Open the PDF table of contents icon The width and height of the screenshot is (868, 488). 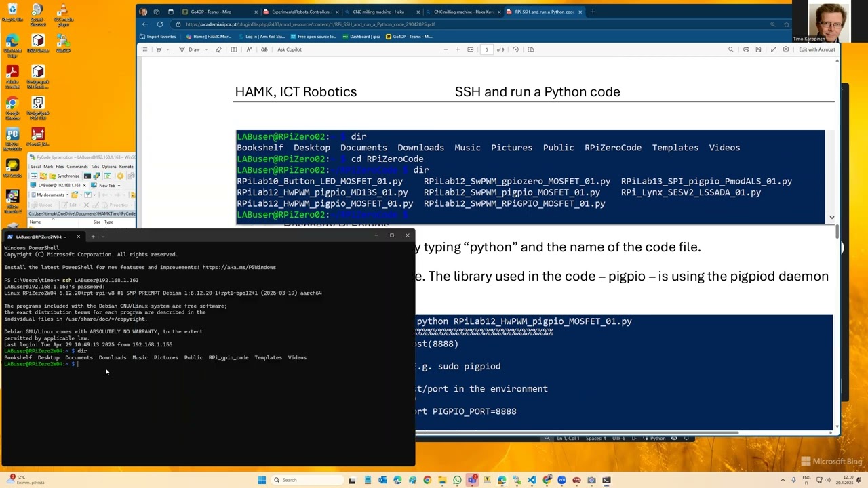(x=144, y=49)
